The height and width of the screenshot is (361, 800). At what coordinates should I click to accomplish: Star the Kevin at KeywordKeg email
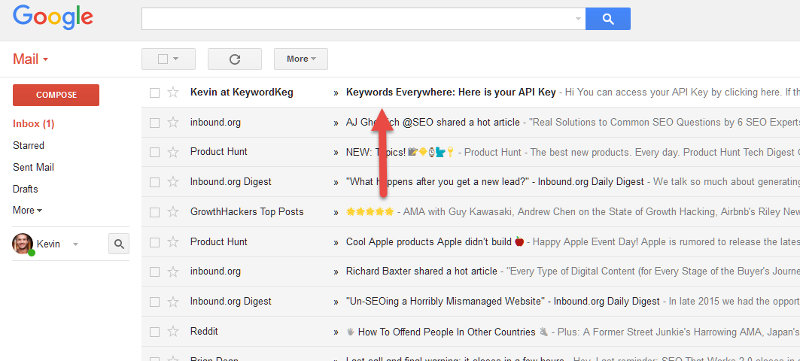pos(173,92)
